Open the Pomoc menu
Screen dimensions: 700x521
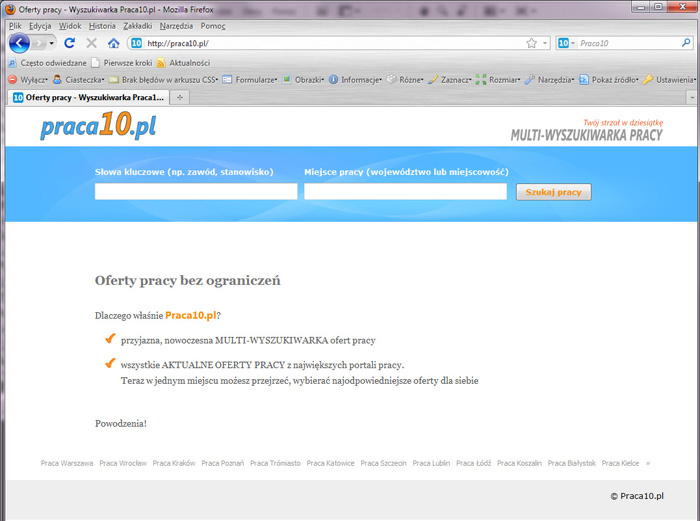pos(213,26)
